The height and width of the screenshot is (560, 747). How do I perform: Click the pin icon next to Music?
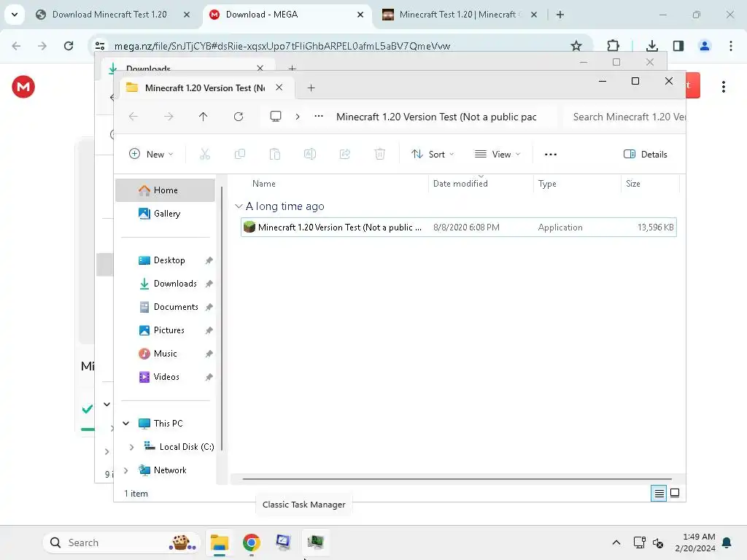pos(209,354)
